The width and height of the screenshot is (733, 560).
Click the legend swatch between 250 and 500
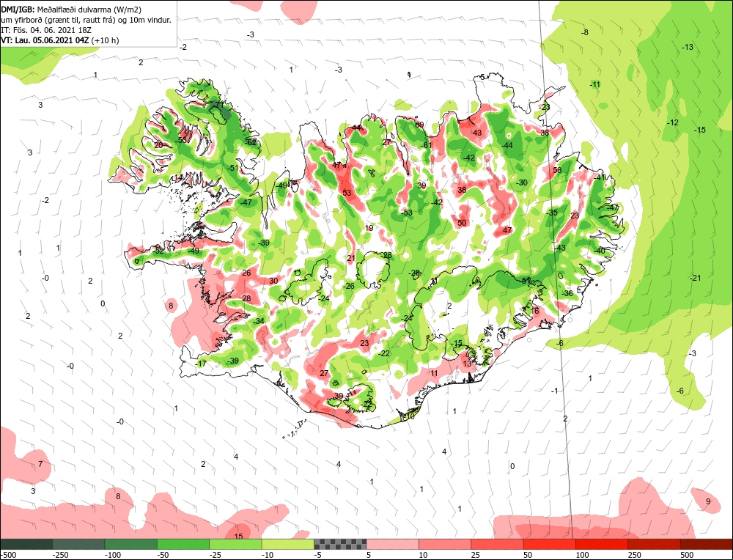coord(655,544)
